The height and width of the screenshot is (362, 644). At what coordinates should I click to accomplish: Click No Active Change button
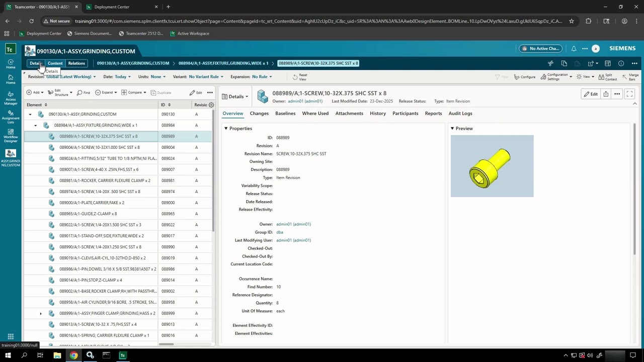tap(541, 49)
